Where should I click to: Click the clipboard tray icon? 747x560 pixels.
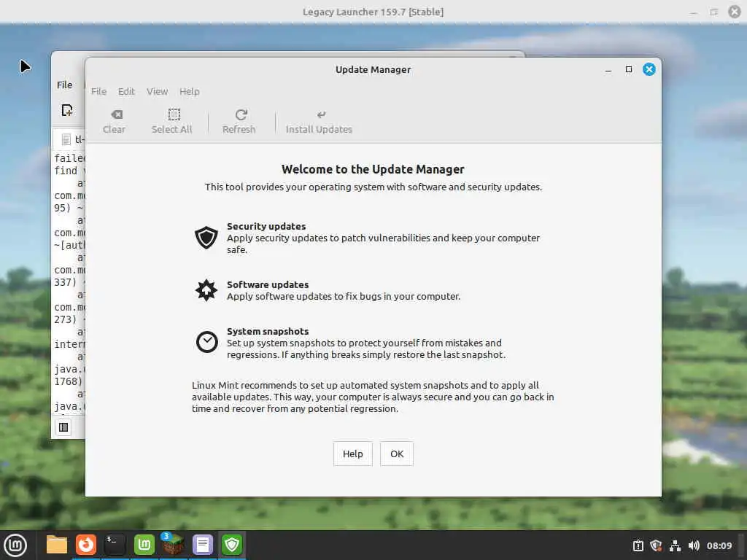638,545
